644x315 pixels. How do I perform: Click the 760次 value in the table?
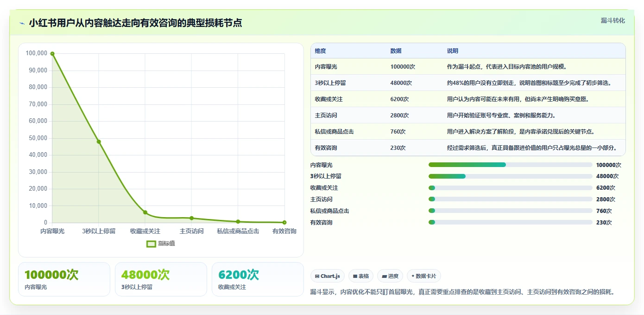398,132
